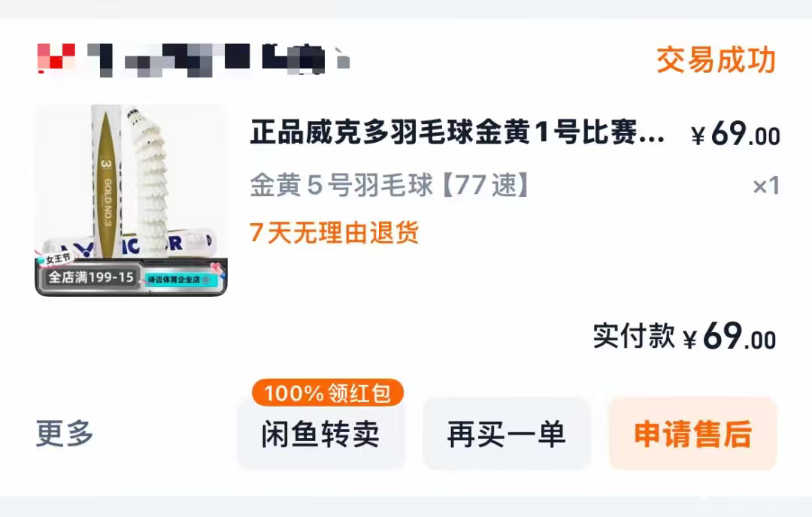Expand the 更多 options menu

[x=65, y=434]
